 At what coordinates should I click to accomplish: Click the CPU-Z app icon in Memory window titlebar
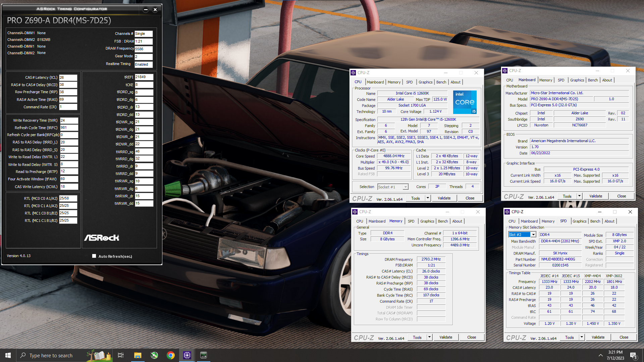point(355,212)
